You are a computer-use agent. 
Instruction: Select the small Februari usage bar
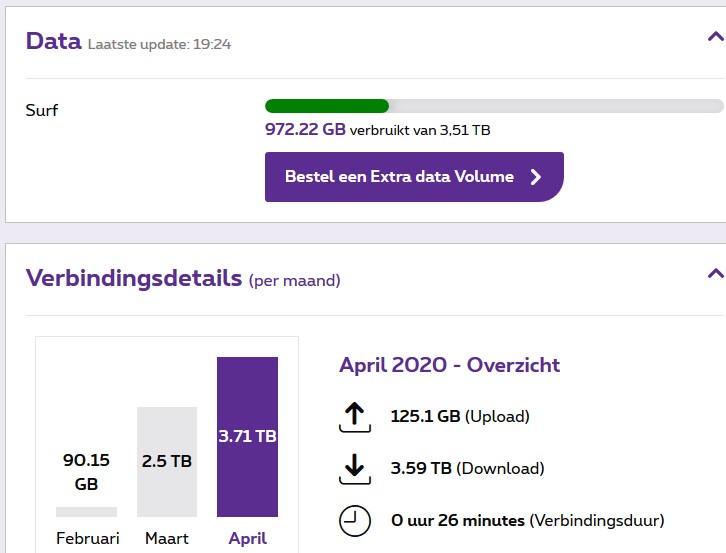[x=86, y=511]
